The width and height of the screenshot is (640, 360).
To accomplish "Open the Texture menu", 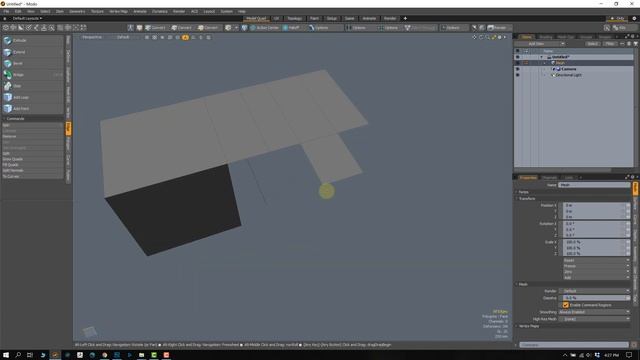I will [x=97, y=11].
